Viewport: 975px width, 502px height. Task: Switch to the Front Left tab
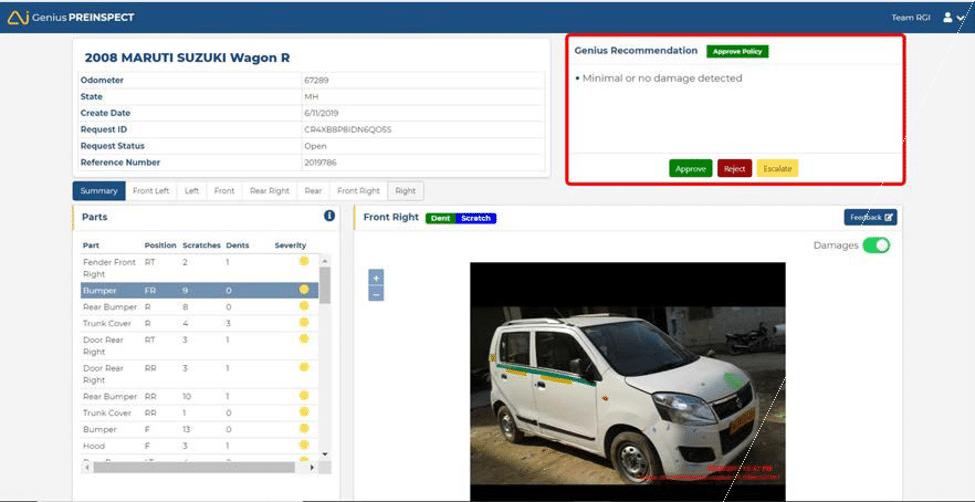(x=151, y=191)
